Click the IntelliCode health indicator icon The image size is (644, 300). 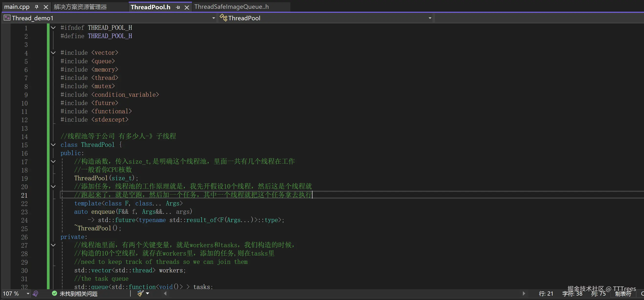click(x=35, y=293)
